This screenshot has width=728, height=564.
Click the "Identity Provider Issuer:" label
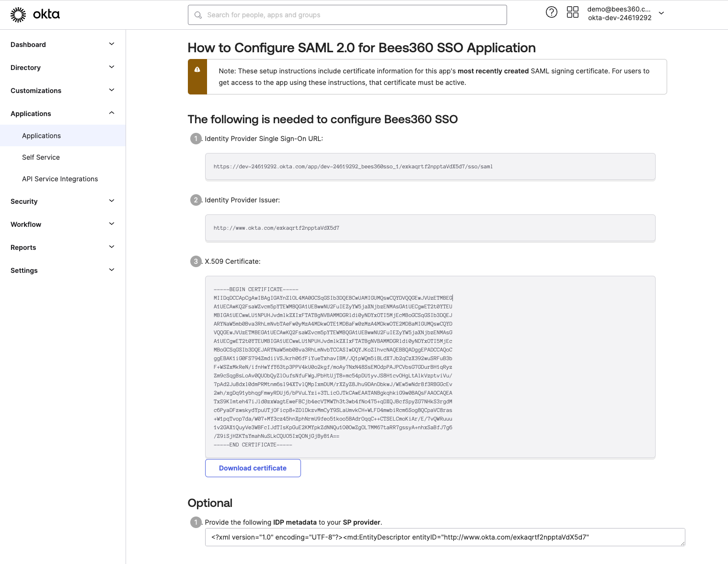click(242, 200)
